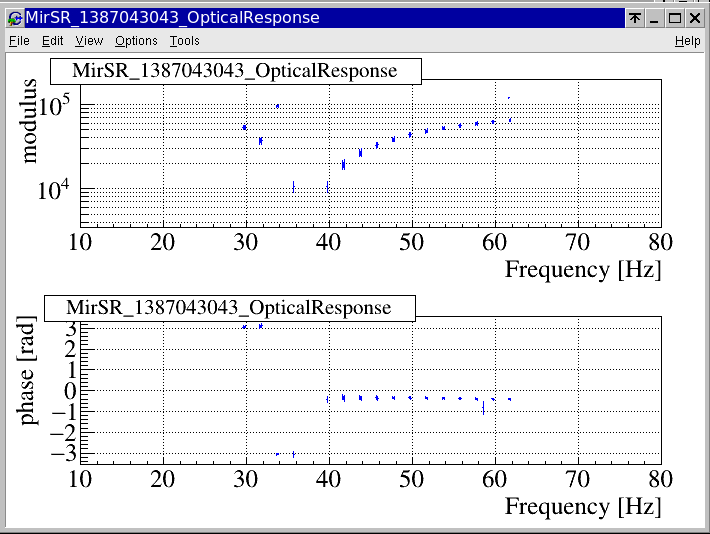Select the modulus plot title box

click(235, 71)
